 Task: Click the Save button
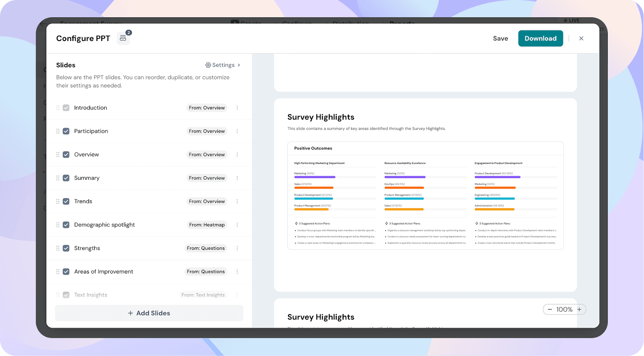500,39
